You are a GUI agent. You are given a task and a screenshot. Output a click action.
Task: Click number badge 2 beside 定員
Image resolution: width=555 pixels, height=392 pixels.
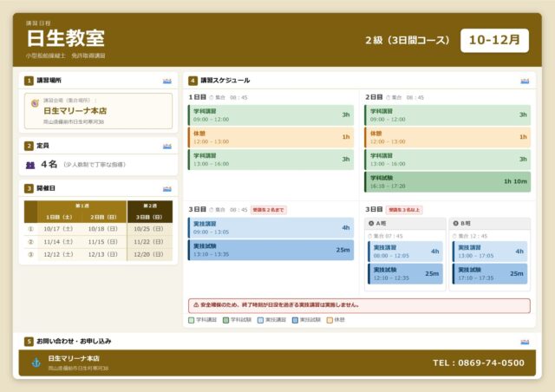[29, 146]
